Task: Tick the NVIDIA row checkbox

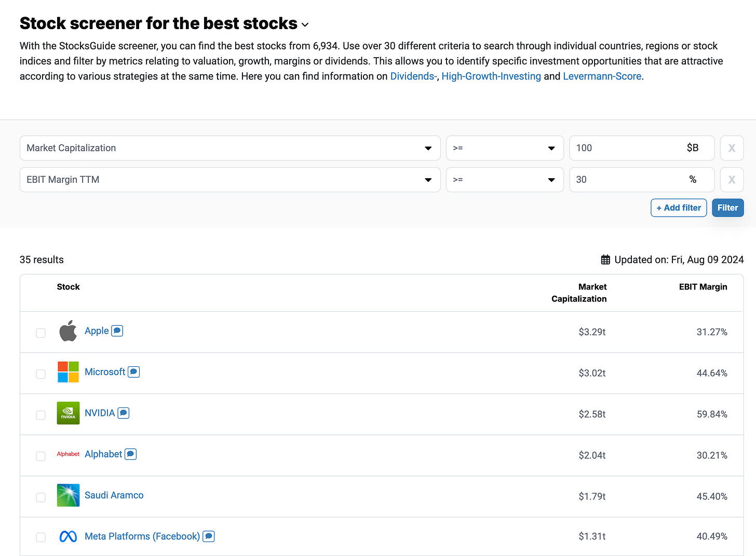Action: click(x=40, y=415)
